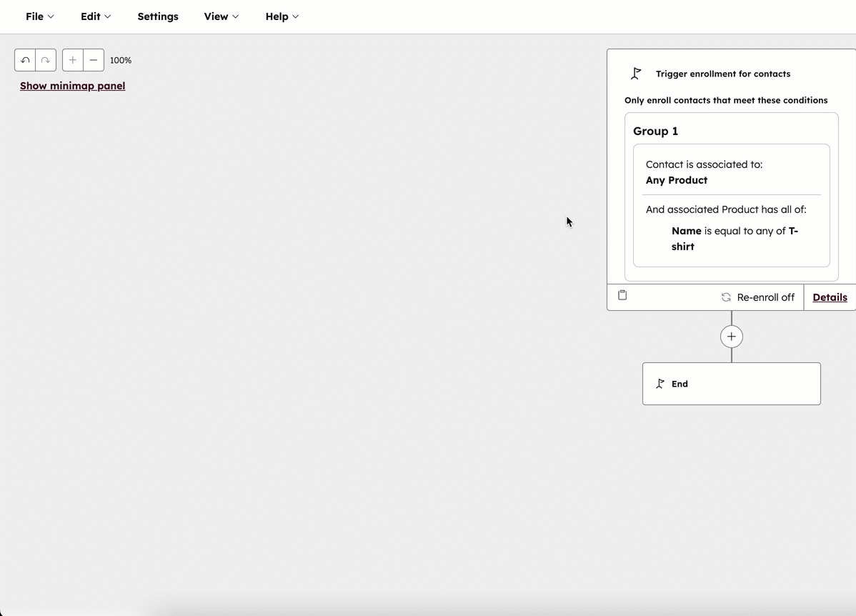Click the undo icon in the toolbar
Screen dimensions: 856x616
click(24, 60)
